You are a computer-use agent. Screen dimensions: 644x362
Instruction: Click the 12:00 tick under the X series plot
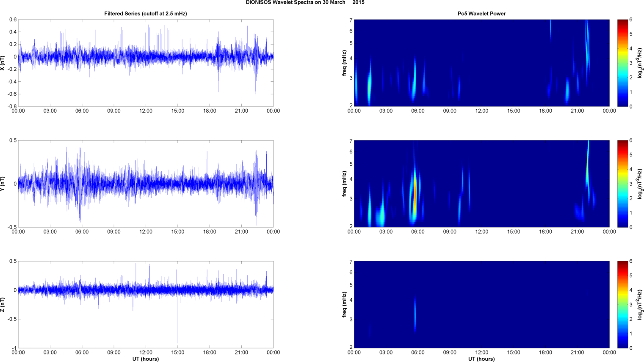pos(146,111)
